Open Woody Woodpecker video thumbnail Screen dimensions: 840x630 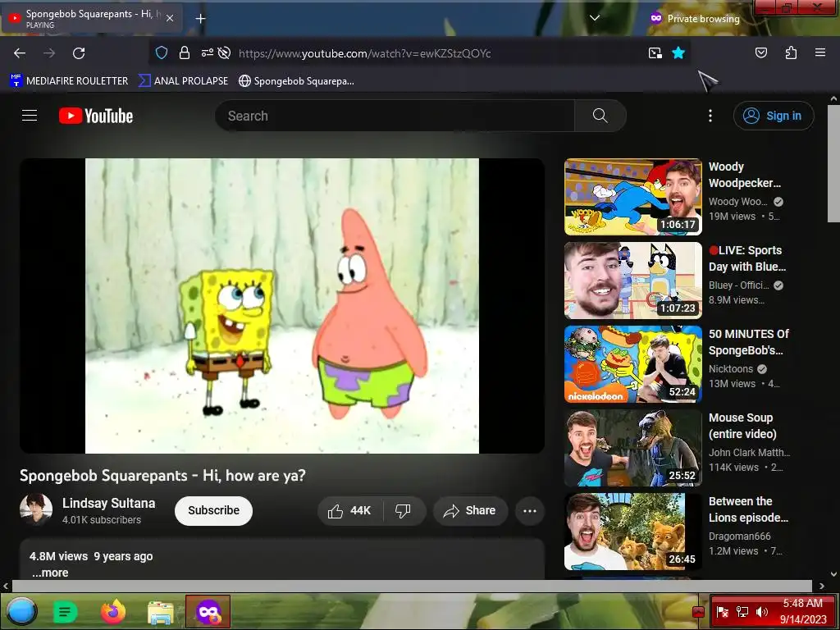coord(632,197)
